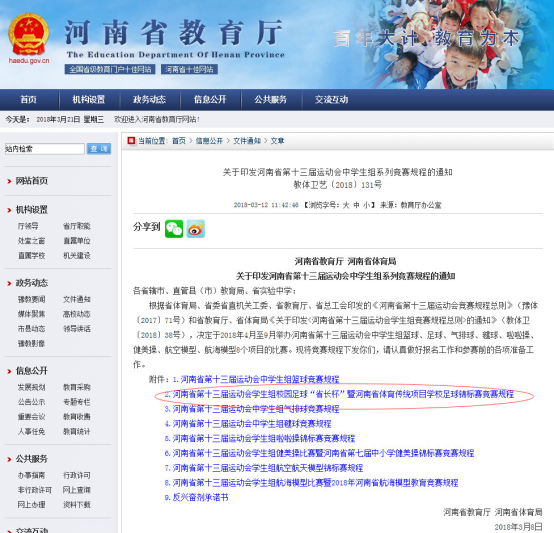This screenshot has width=554, height=533.
Task: Open 处室之窗 in the sidebar
Action: point(31,241)
